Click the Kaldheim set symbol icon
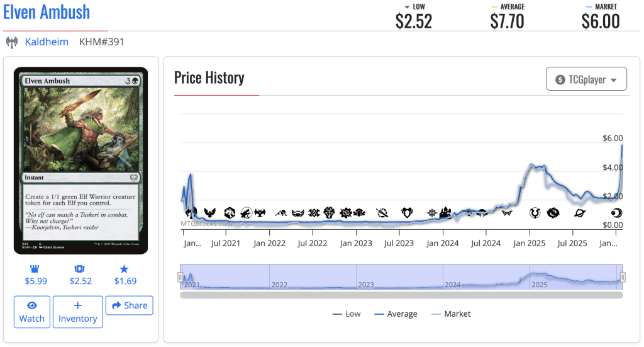The image size is (644, 347). [x=11, y=42]
